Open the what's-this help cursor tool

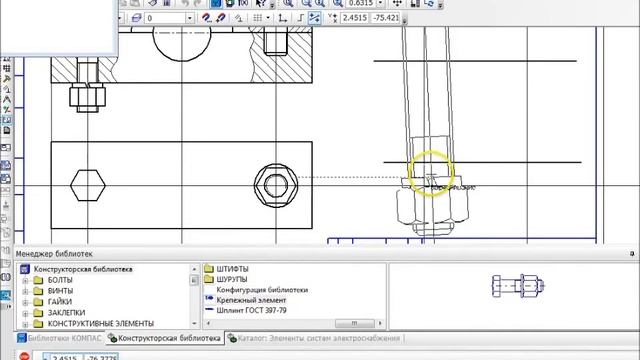click(x=261, y=3)
